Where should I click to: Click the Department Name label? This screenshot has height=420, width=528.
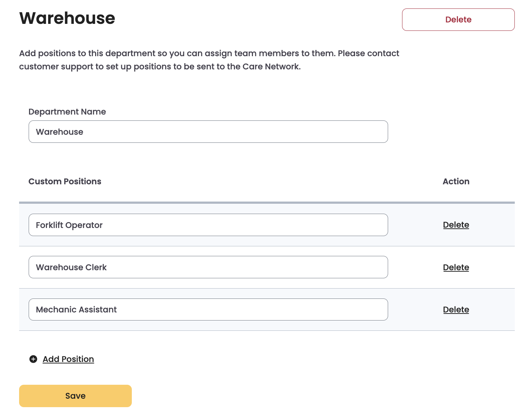tap(67, 112)
